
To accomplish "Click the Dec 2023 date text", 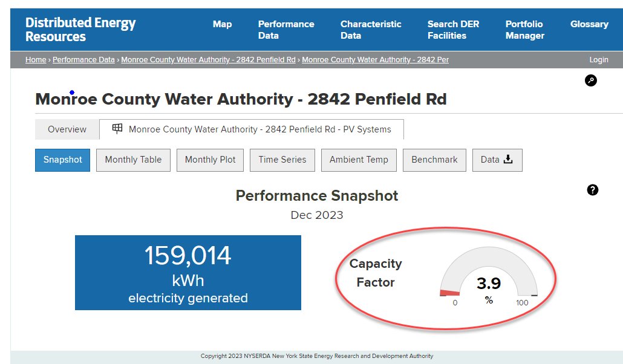I will pyautogui.click(x=317, y=215).
